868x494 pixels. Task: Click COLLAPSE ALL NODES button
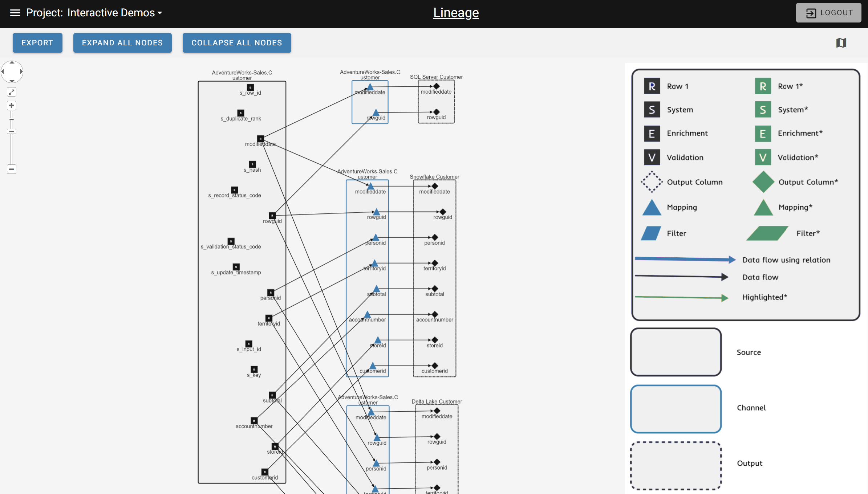(237, 43)
